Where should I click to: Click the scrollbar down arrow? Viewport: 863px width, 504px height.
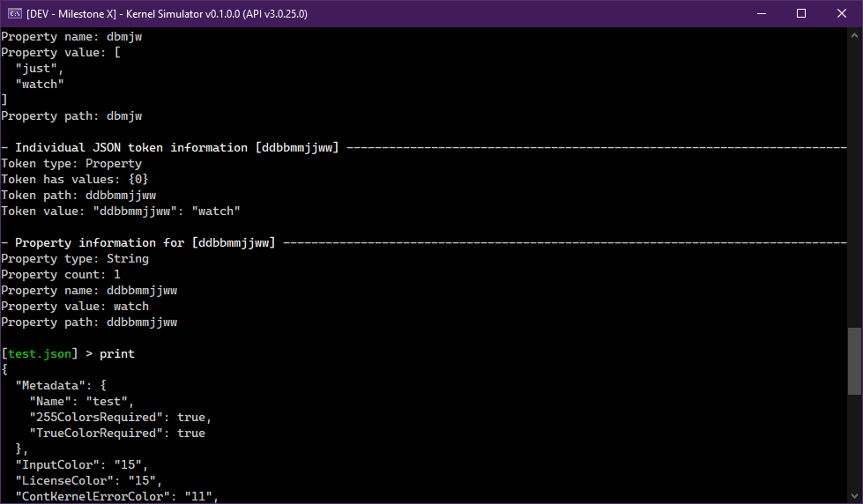[x=854, y=495]
